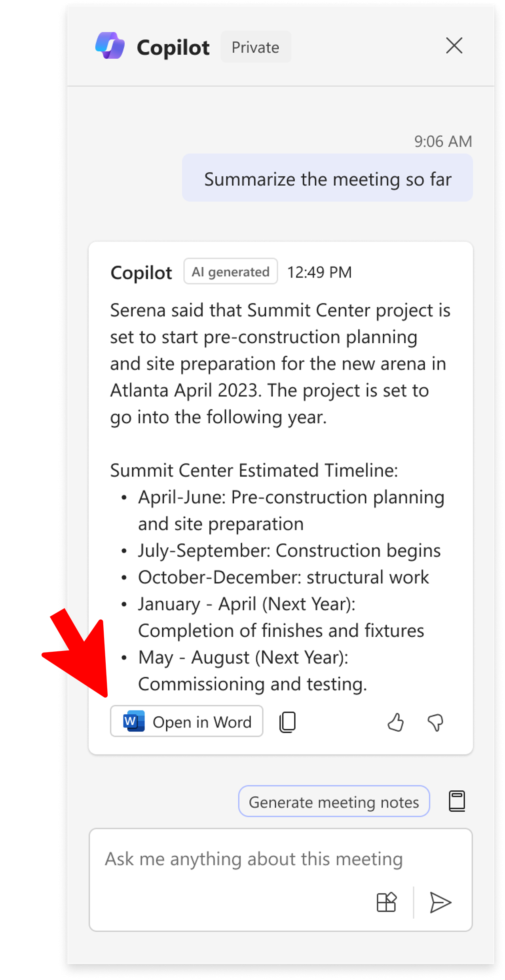
Task: Click the 12:49 PM timestamp
Action: pos(319,272)
